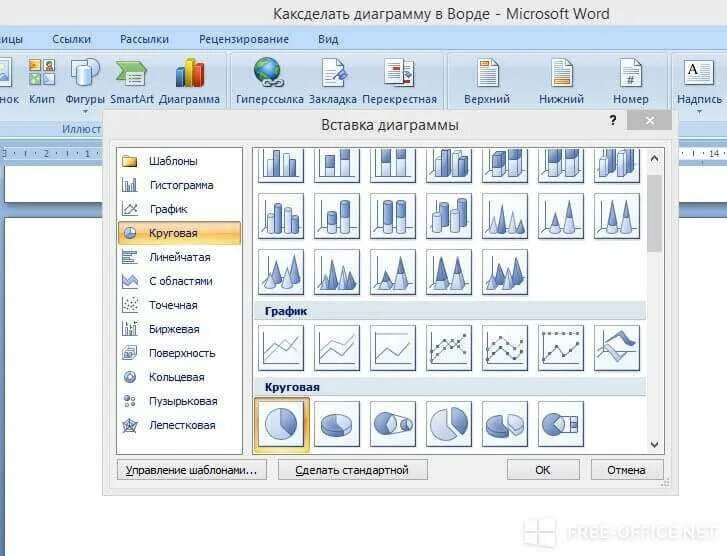Choose the 100% stacked line thumbnail
Viewport: 727px width, 556px height.
tap(393, 348)
